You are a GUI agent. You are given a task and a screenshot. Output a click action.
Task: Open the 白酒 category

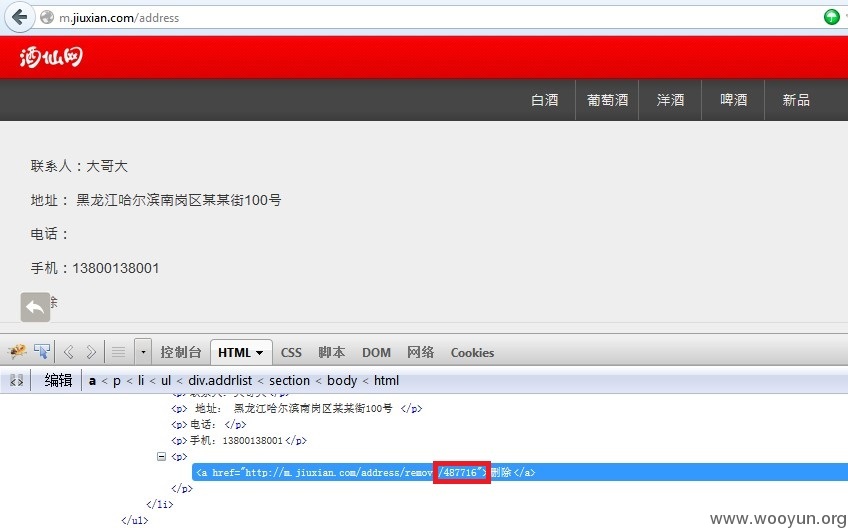coord(545,100)
